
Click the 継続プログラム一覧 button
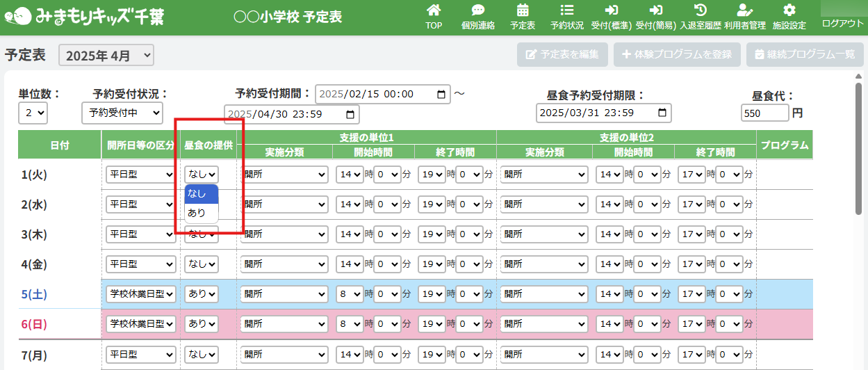click(x=804, y=54)
